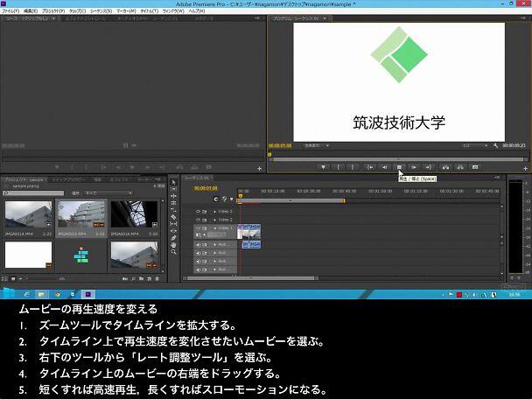Select the Hand tool
532x399 pixels.
pos(174,245)
